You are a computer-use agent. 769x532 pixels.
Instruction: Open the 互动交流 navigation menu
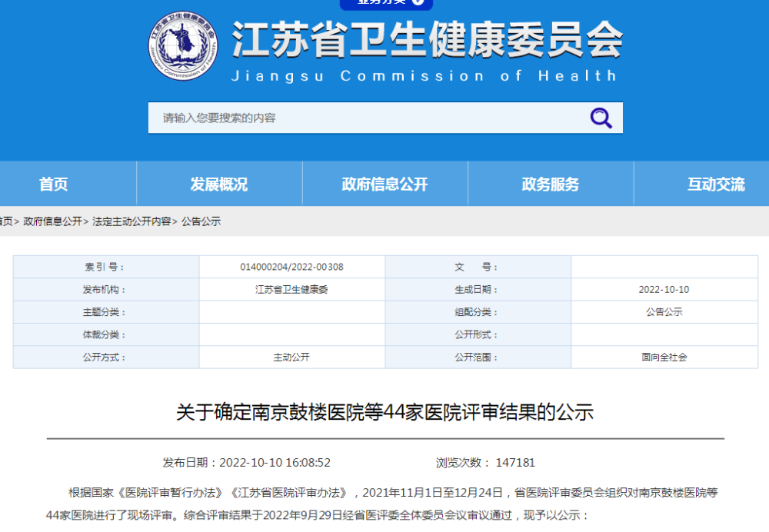click(716, 185)
